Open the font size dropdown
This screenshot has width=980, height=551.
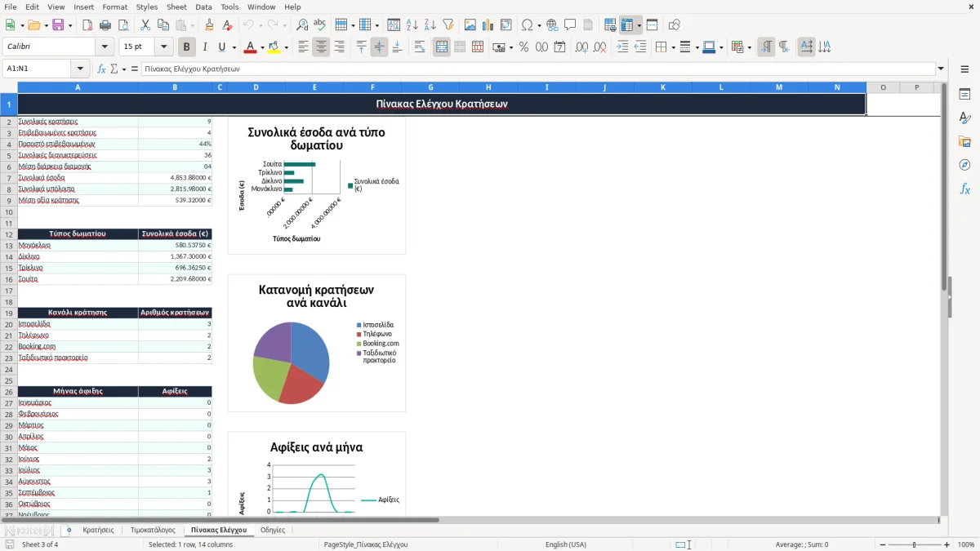pyautogui.click(x=163, y=47)
